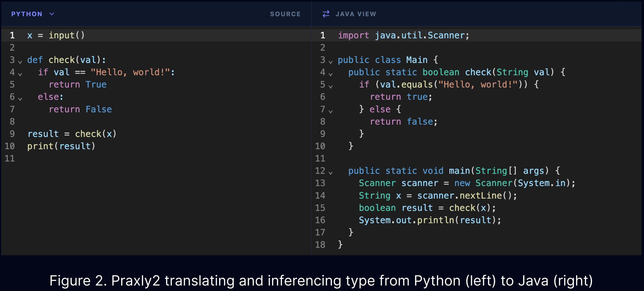Click the JAVA VIEW header label
The height and width of the screenshot is (291, 644).
point(356,14)
